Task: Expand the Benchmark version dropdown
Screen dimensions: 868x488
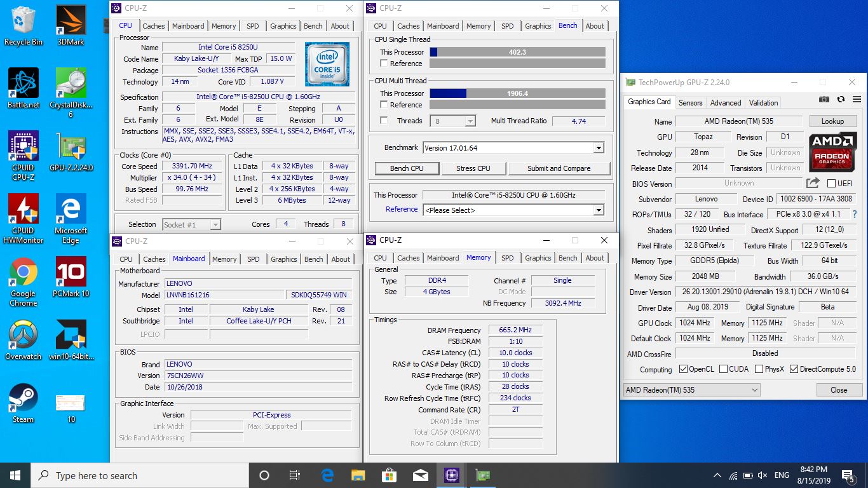Action: (598, 148)
